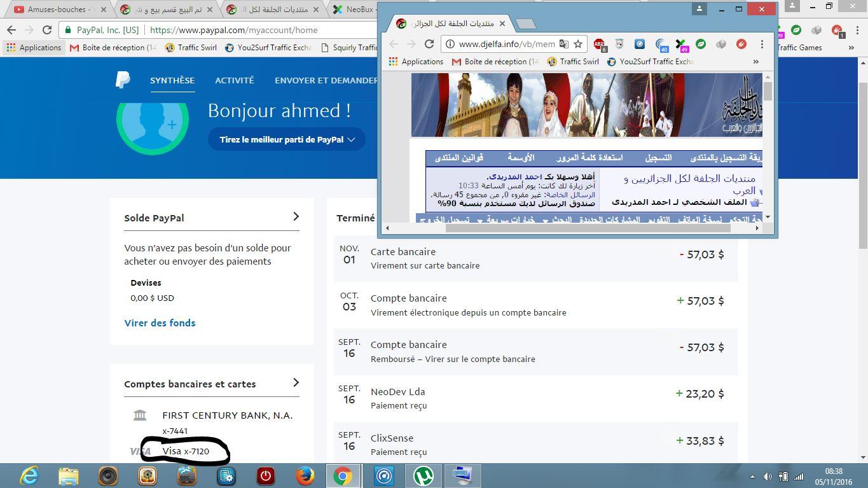The width and height of the screenshot is (868, 488).
Task: Open uTorrent from the taskbar
Action: point(423,475)
